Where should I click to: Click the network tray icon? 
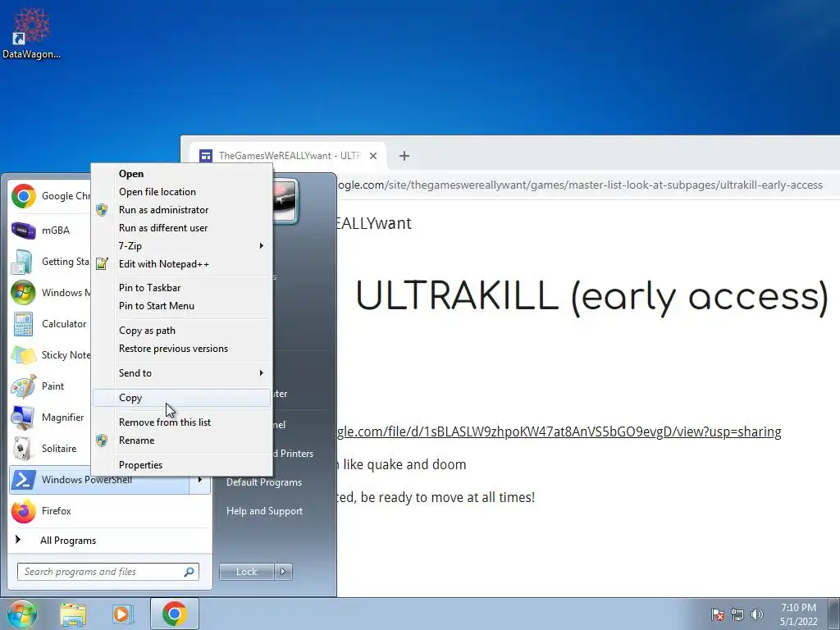point(737,614)
